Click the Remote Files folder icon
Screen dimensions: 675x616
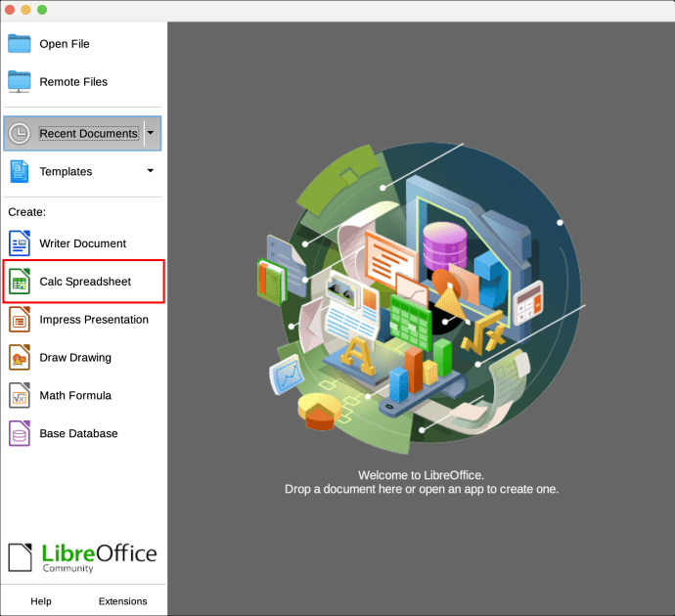click(x=20, y=82)
